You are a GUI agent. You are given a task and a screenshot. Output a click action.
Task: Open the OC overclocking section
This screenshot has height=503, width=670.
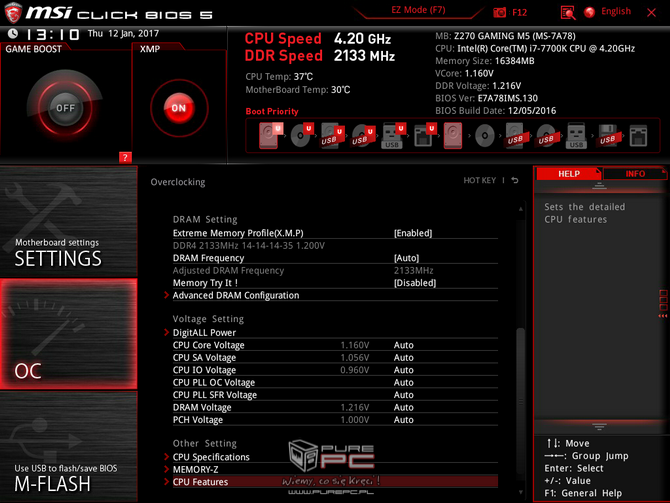[68, 334]
